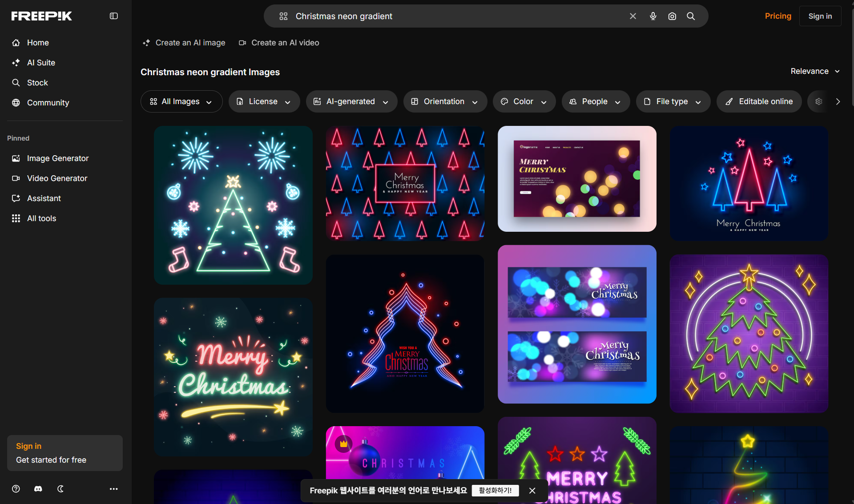Clear the search field with X icon
The image size is (854, 504).
point(633,16)
